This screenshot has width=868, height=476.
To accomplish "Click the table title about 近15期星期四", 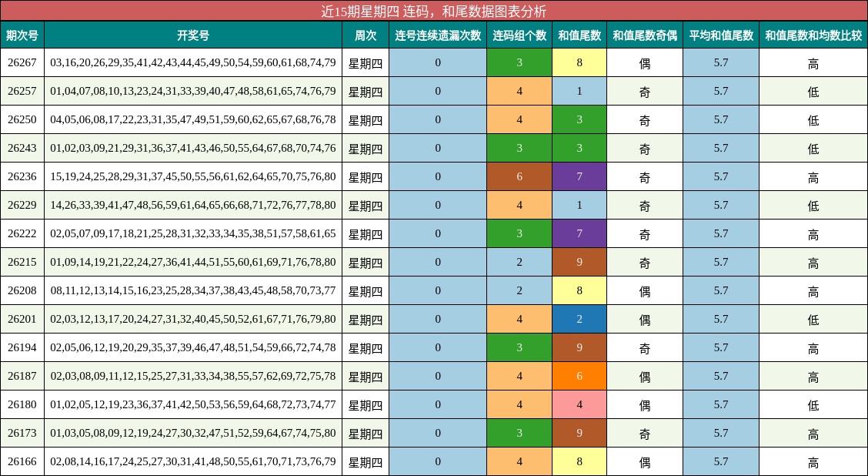I will [434, 11].
